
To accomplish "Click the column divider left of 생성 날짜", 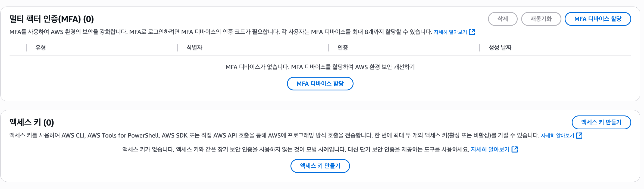I will (x=480, y=48).
